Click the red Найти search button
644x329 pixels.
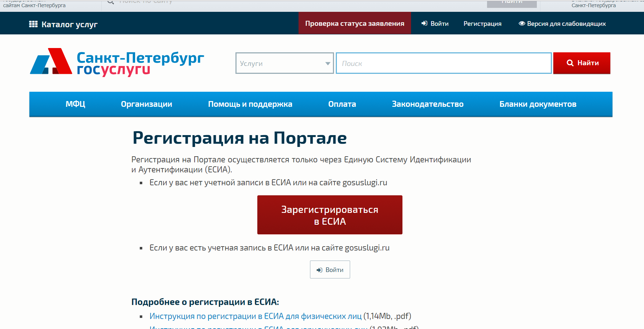(582, 63)
